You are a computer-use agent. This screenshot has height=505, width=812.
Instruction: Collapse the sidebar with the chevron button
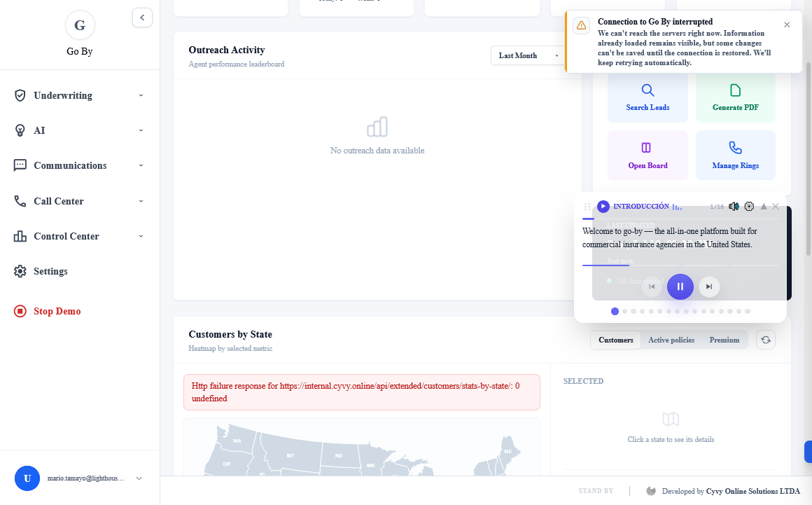[142, 18]
